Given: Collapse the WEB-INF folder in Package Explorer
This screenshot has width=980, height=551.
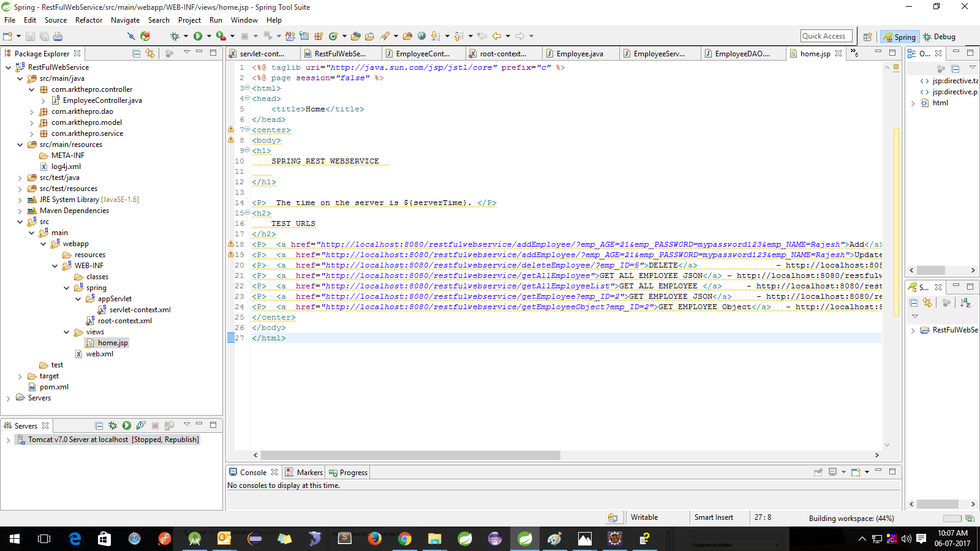Looking at the screenshot, I should [55, 265].
